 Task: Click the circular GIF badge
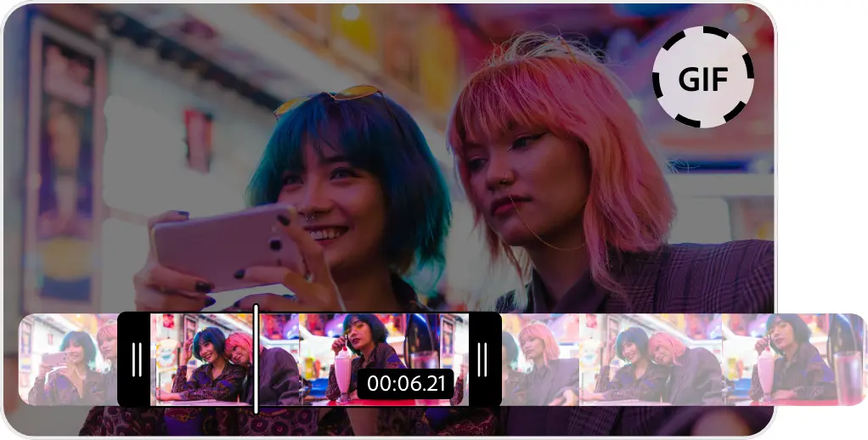point(703,77)
